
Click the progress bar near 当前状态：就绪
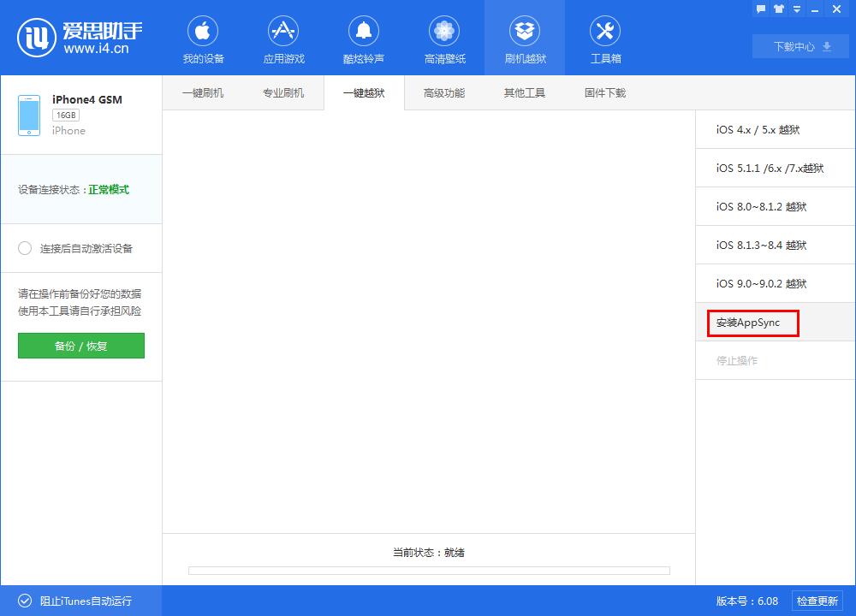[x=429, y=571]
